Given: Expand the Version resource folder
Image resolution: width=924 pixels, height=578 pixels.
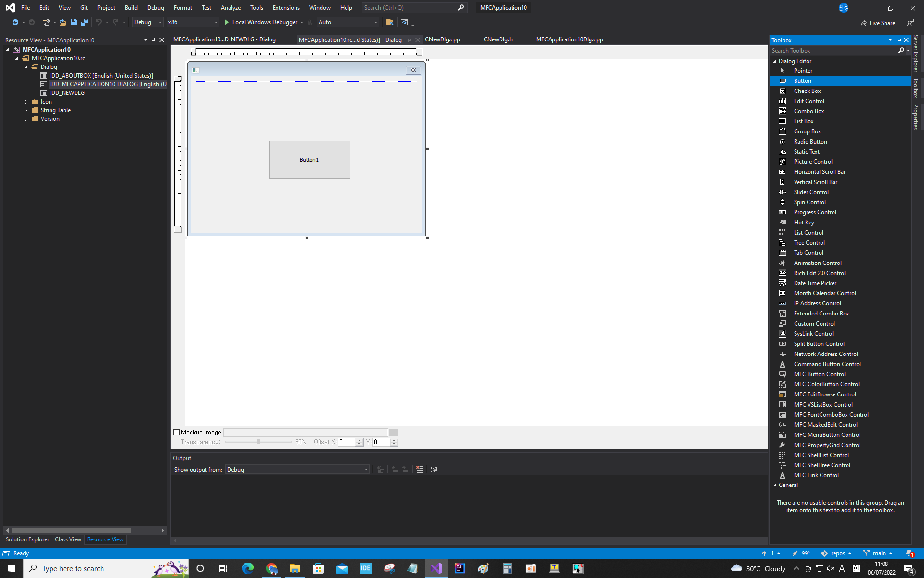Looking at the screenshot, I should pyautogui.click(x=26, y=119).
